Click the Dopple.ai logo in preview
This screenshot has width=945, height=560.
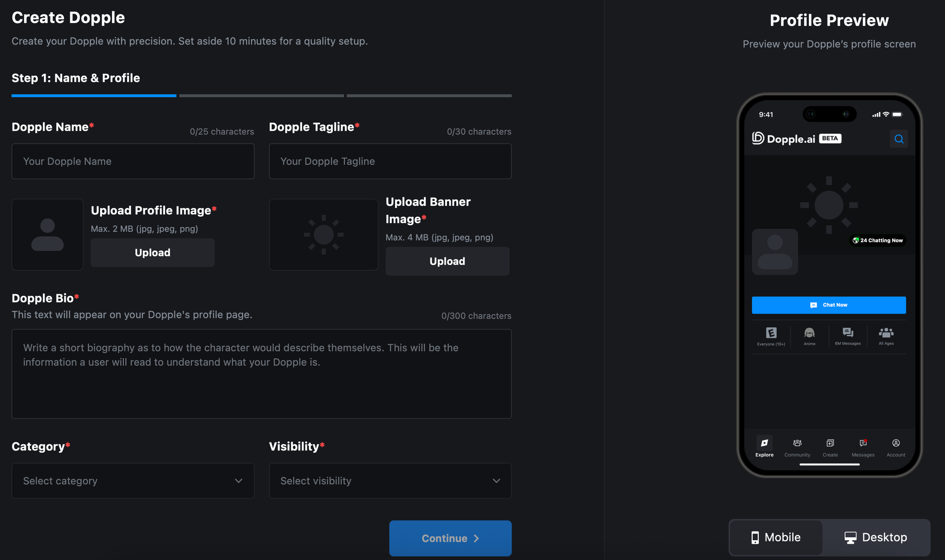tap(784, 138)
